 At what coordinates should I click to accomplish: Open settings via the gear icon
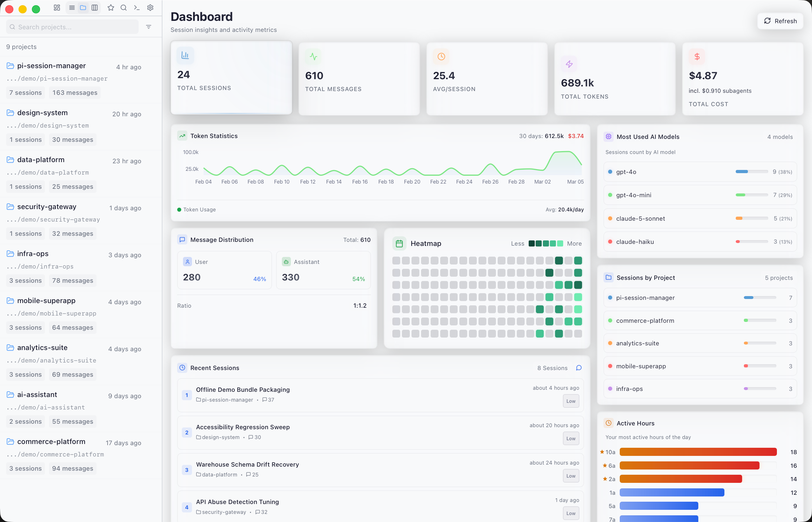pos(150,8)
